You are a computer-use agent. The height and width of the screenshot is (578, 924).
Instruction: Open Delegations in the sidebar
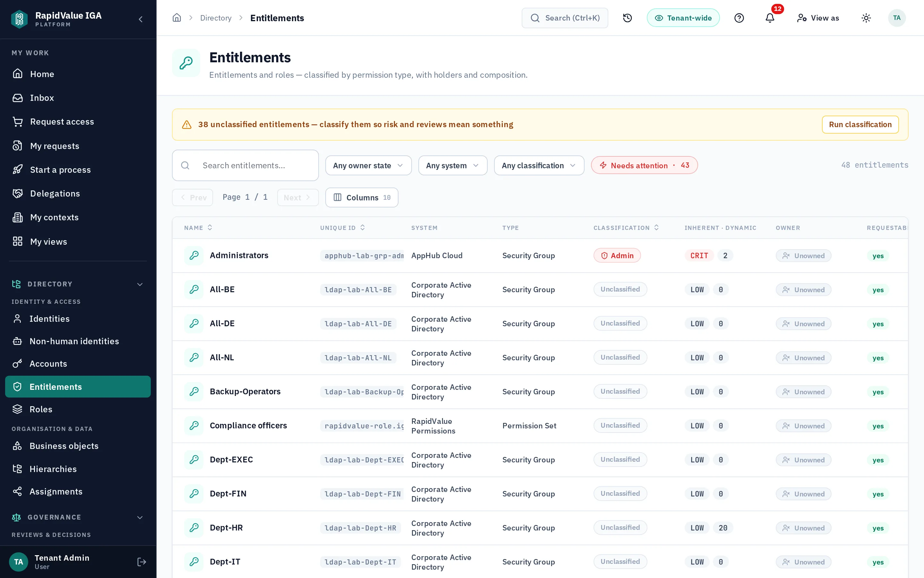pyautogui.click(x=78, y=193)
